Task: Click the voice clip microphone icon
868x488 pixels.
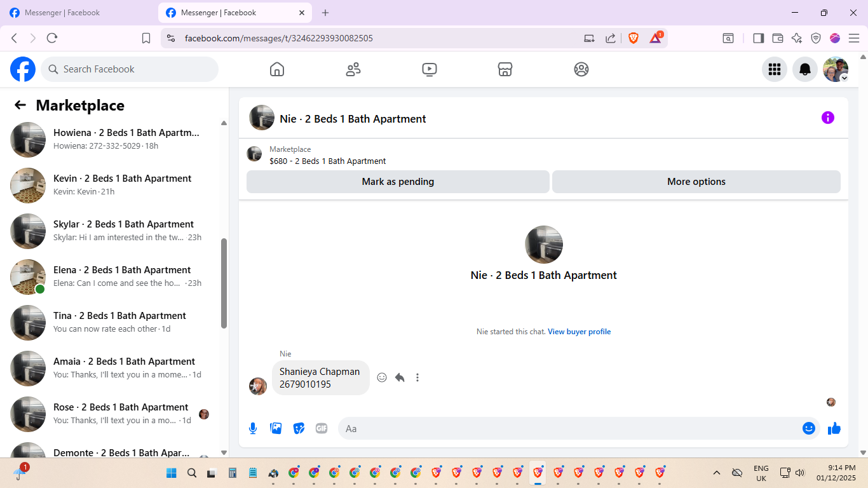Action: pyautogui.click(x=253, y=429)
